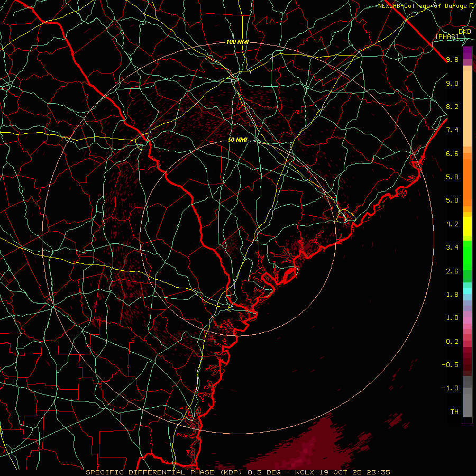
Task: Pick the light peach swatch beside 8.2
Action: point(467,108)
